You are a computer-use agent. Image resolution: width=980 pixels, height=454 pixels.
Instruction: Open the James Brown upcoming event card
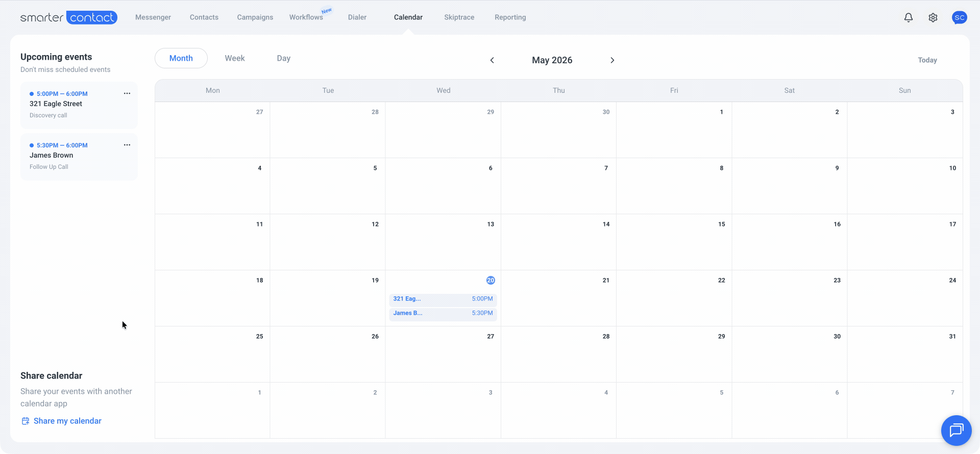pyautogui.click(x=79, y=157)
